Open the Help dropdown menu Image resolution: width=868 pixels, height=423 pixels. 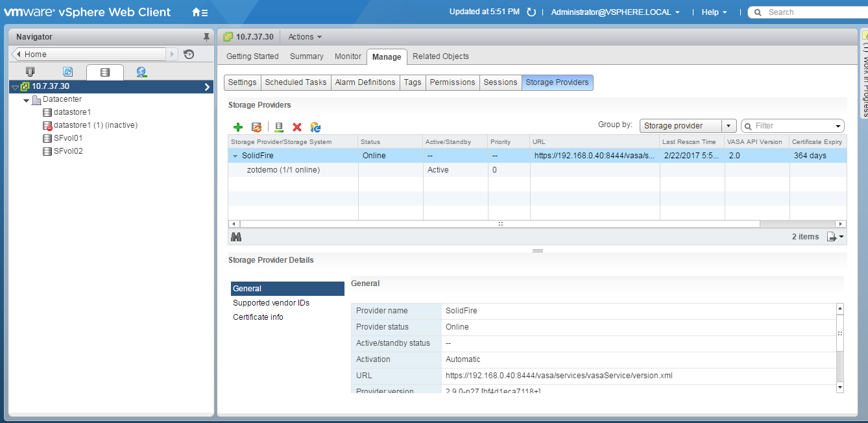click(714, 12)
